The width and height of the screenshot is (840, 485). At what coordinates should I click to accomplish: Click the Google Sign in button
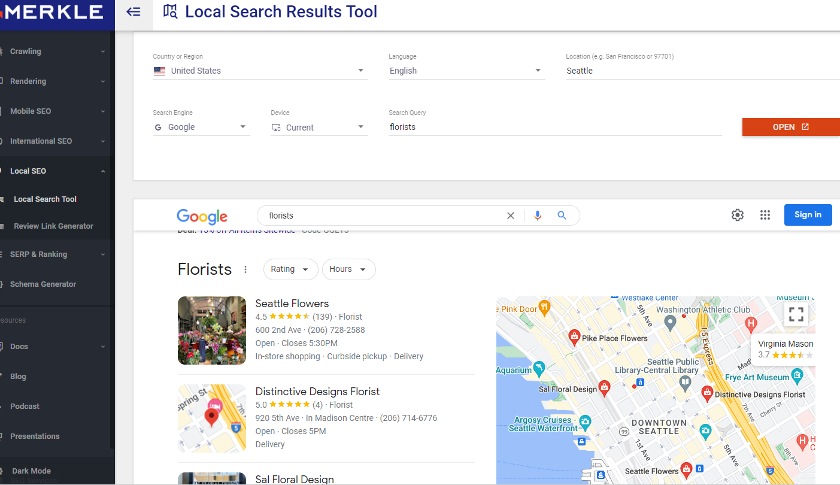pos(807,215)
